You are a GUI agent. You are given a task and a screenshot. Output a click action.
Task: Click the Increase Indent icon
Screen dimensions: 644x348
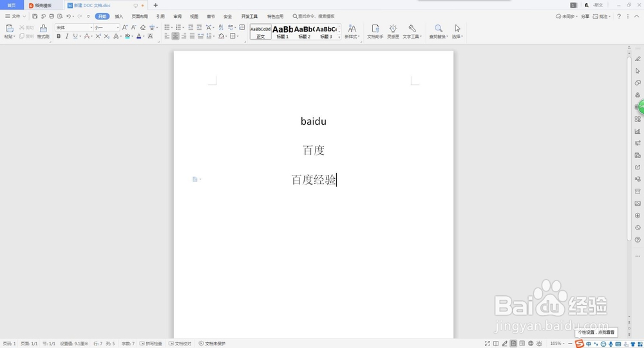pyautogui.click(x=199, y=28)
